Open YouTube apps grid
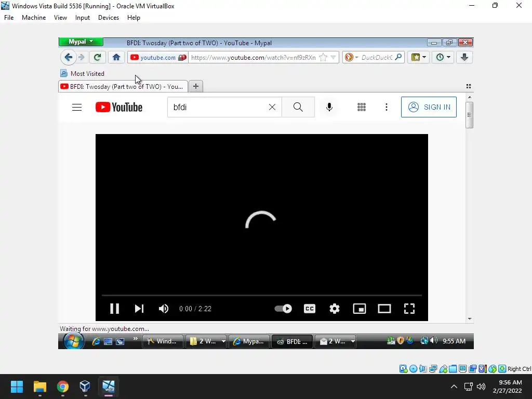 [362, 107]
